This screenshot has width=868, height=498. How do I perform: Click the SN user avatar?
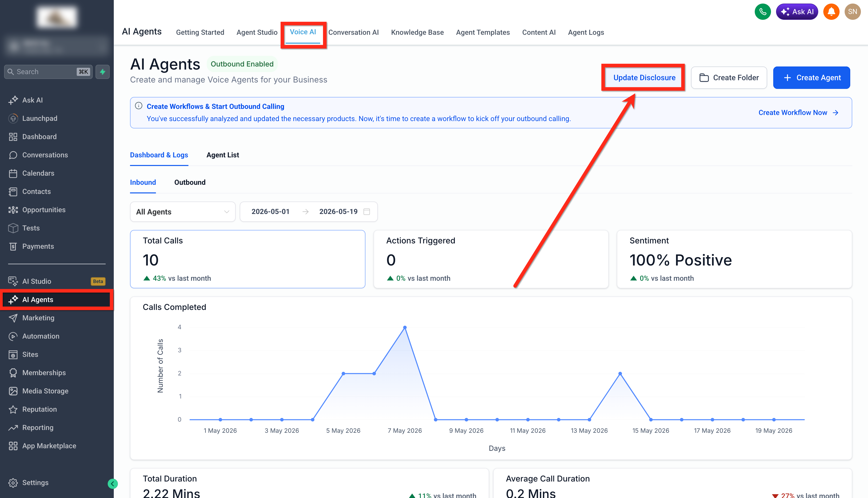[852, 12]
